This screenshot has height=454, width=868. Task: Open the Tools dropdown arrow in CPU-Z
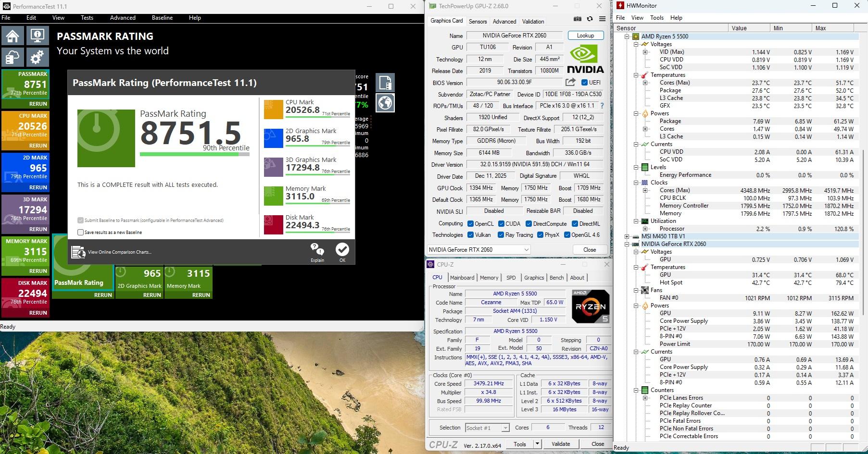pyautogui.click(x=538, y=444)
